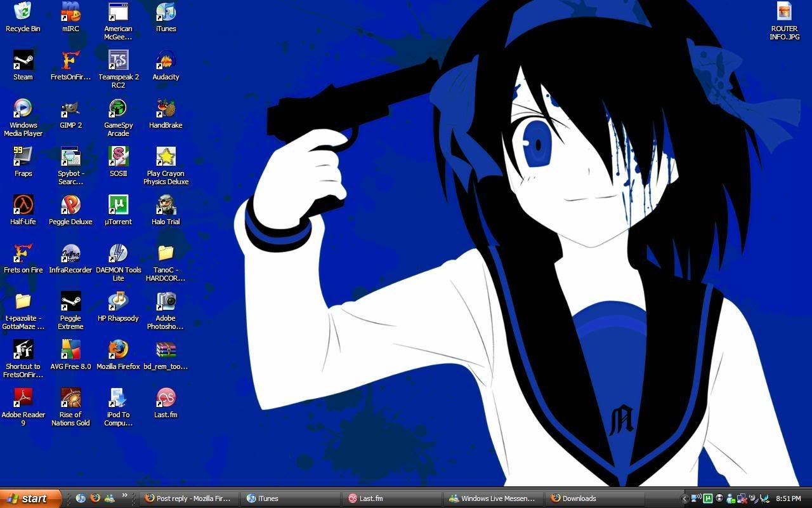Open the wireless connection tray icon
The height and width of the screenshot is (508, 812).
coord(696,498)
